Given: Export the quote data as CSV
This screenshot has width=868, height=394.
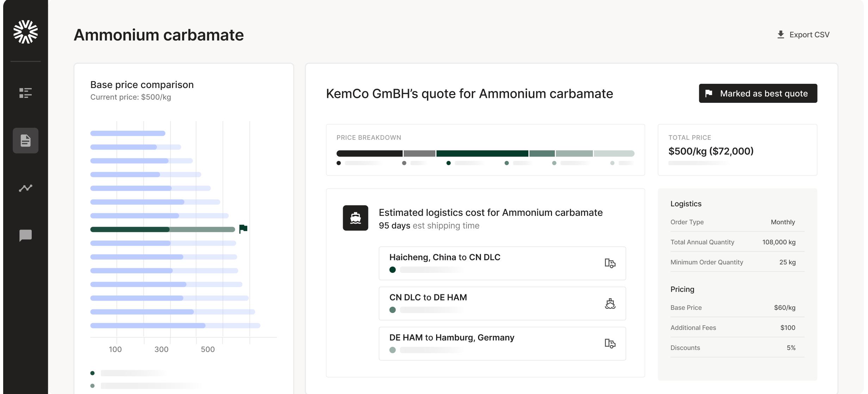Looking at the screenshot, I should tap(803, 35).
